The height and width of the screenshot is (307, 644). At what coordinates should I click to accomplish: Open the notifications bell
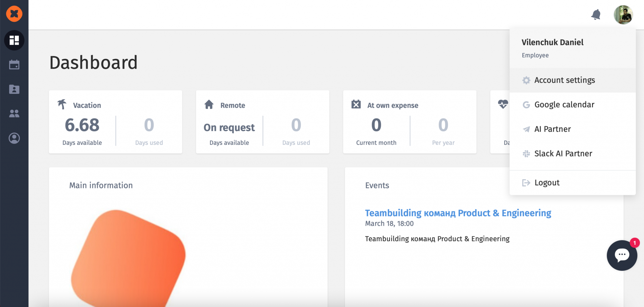coord(596,14)
